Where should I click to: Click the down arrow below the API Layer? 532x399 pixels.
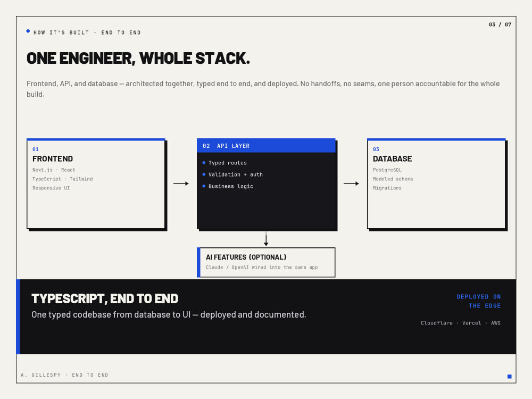coord(266,239)
